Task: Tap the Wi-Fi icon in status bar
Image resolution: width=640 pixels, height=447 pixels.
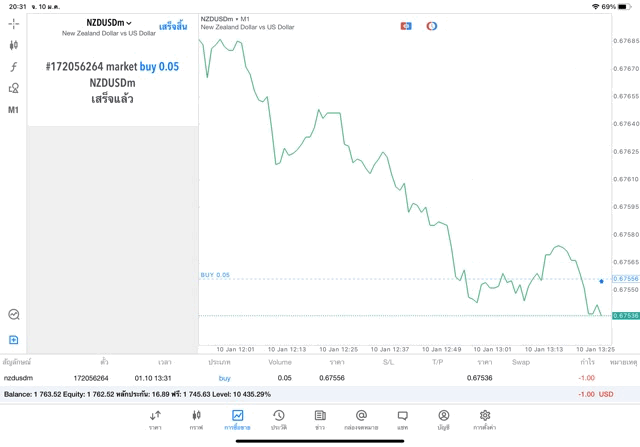Action: 596,7
